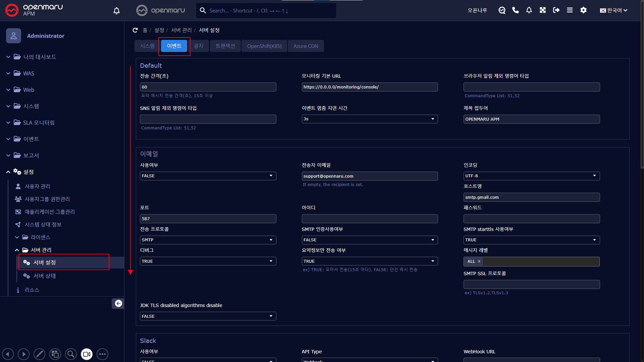Click the settings gear icon in the top bar

pos(583,10)
